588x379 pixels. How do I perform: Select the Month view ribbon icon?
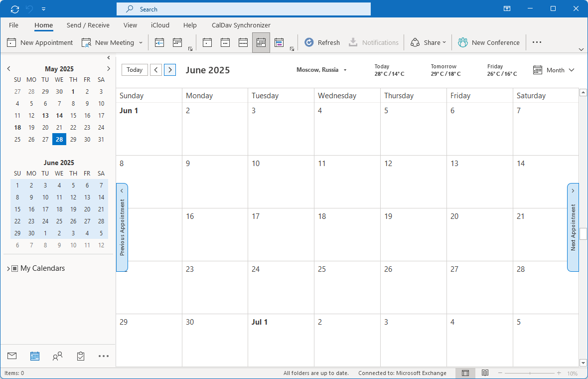click(x=261, y=42)
